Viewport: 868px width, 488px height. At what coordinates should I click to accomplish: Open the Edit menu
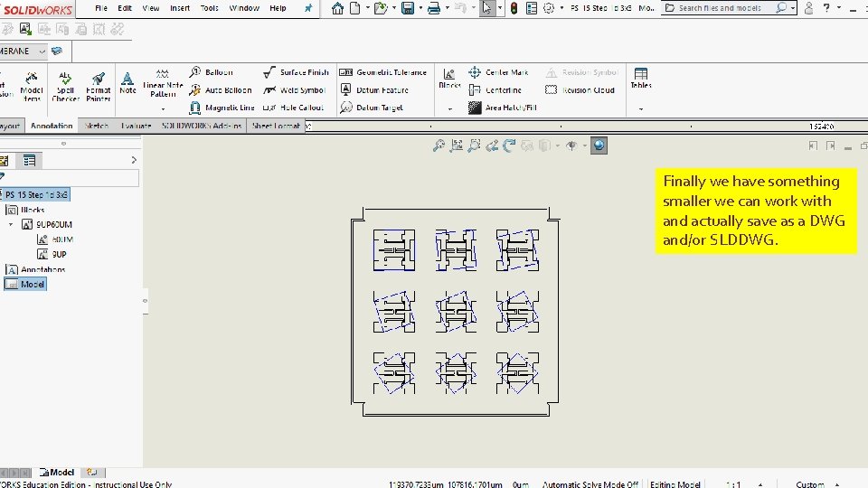coord(125,8)
